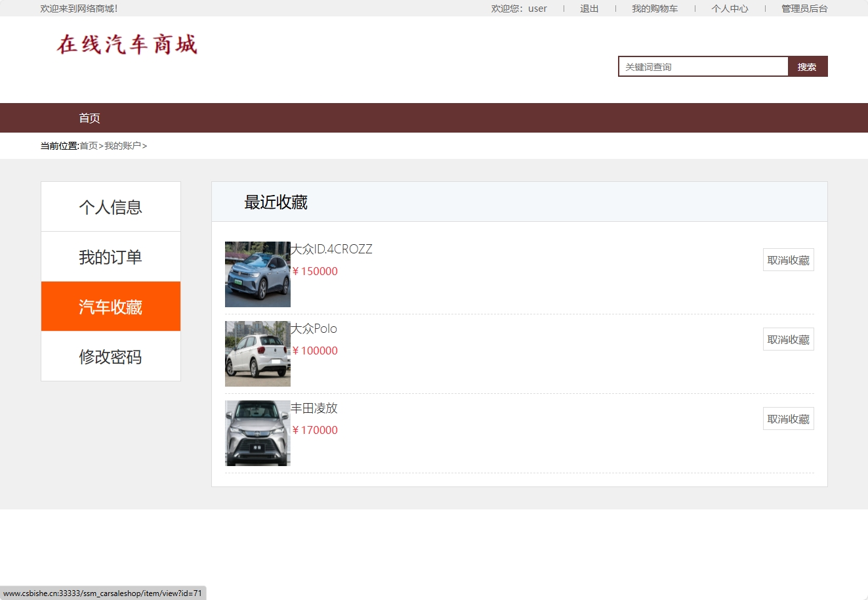Click 退出 to log out

[589, 9]
